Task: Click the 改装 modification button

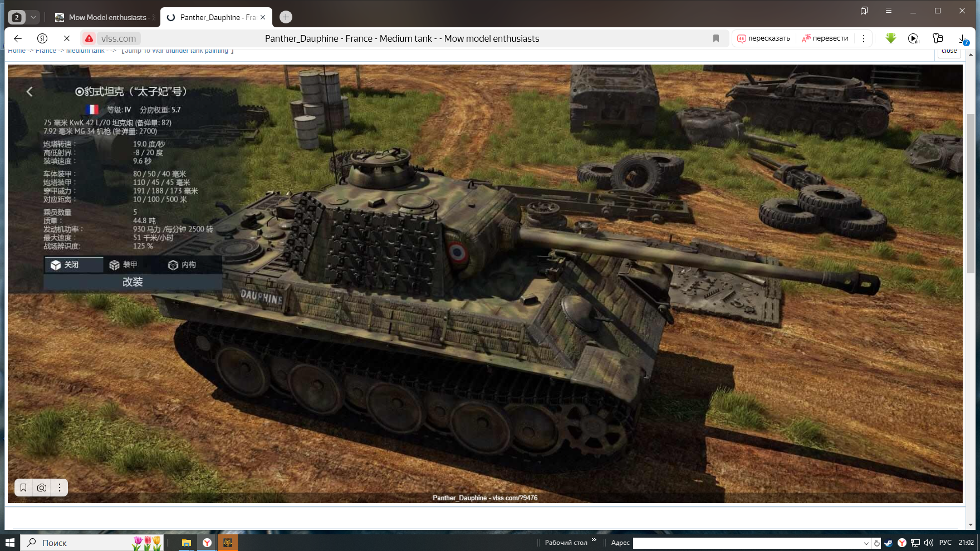Action: point(133,282)
